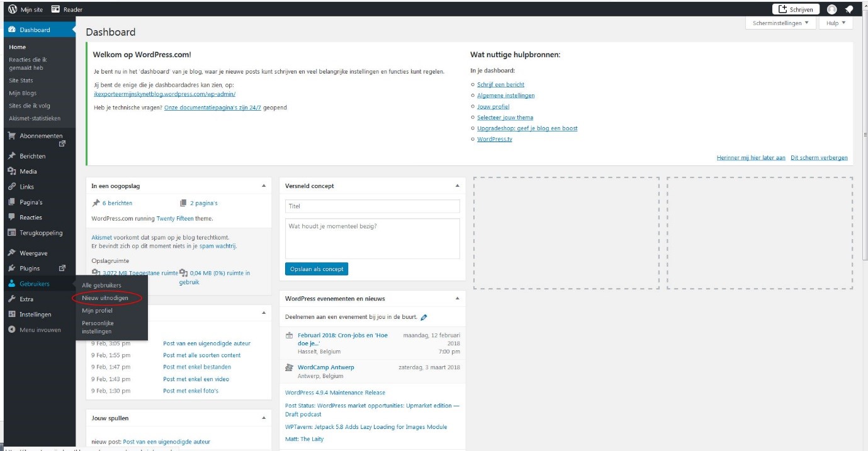Click the Pagina's icon in sidebar
Image resolution: width=868 pixels, height=451 pixels.
pyautogui.click(x=12, y=202)
